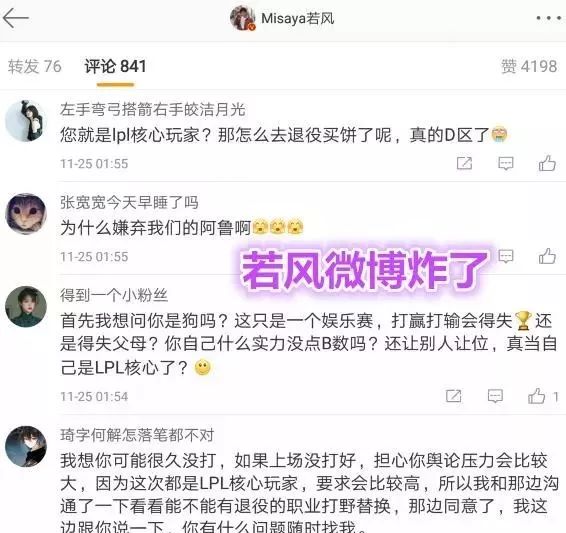566x533 pixels.
Task: Repost the first comment with the share icon
Action: click(x=464, y=163)
